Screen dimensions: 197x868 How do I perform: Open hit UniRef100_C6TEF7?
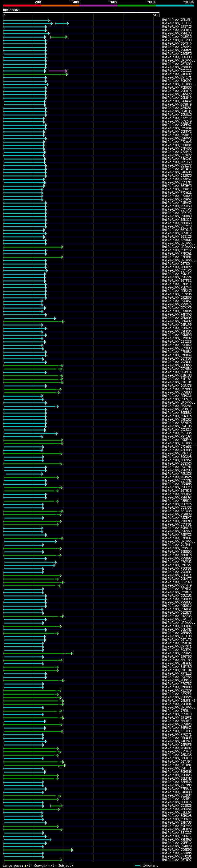(x=177, y=23)
